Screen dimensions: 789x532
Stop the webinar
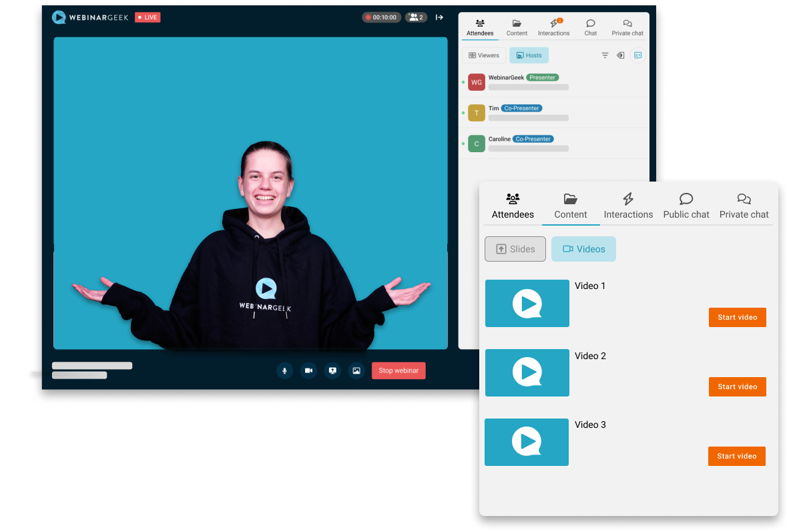[x=399, y=370]
